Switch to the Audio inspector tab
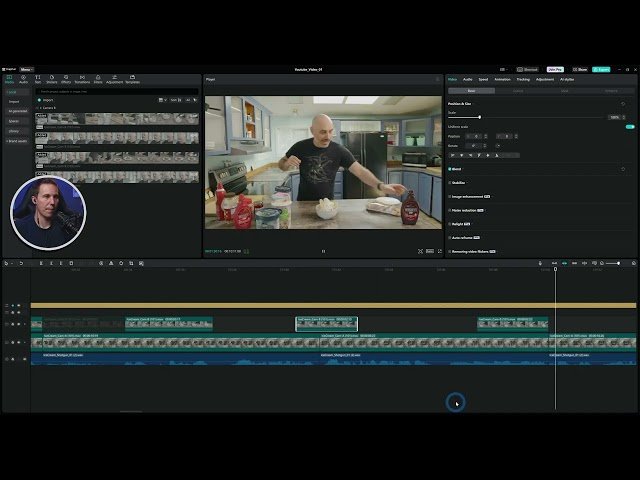The image size is (640, 480). click(x=467, y=79)
